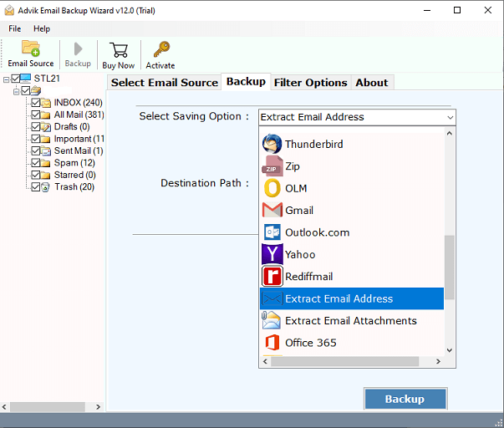
Task: Click the Trash bin icon
Action: [46, 187]
